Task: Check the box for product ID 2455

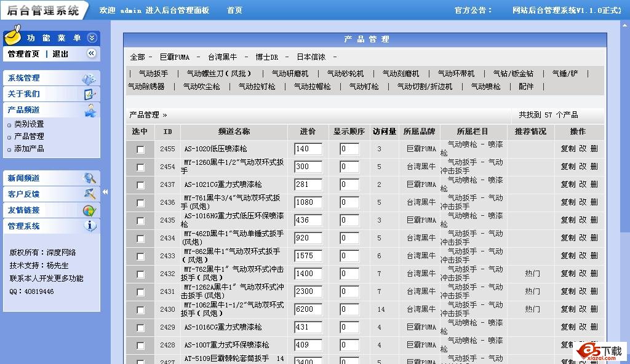Action: point(140,149)
